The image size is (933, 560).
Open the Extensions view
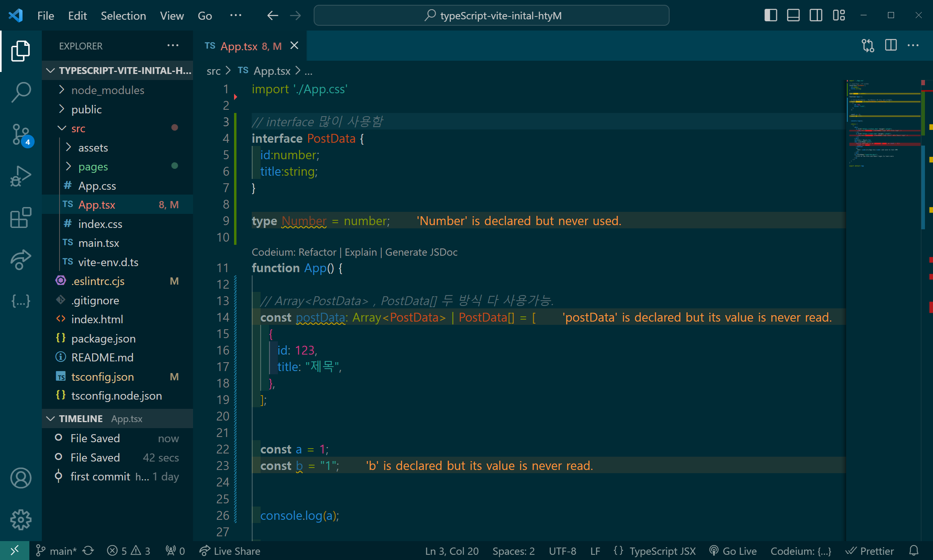coord(21,218)
